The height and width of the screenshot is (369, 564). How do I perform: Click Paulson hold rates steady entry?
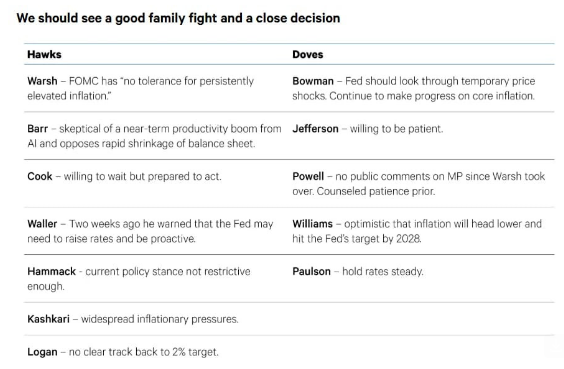[x=358, y=271]
